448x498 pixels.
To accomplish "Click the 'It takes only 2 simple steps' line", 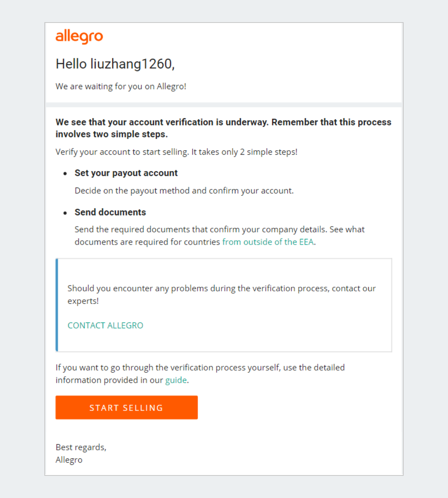I will 176,151.
